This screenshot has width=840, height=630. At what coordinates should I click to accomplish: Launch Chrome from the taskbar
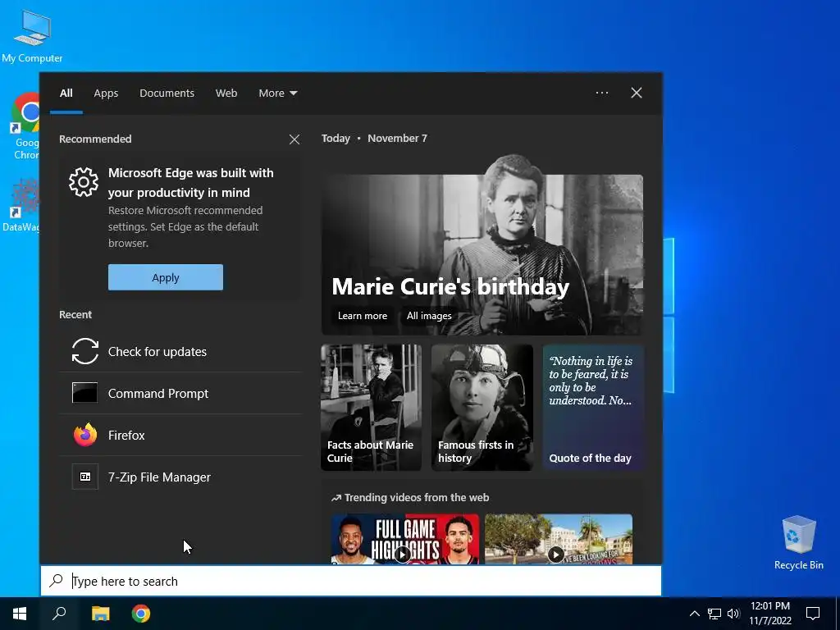pyautogui.click(x=141, y=614)
